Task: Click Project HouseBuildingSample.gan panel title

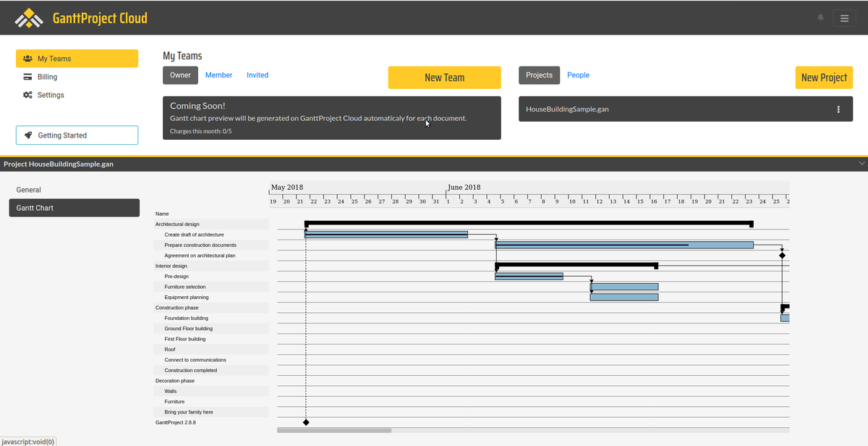Action: [59, 164]
